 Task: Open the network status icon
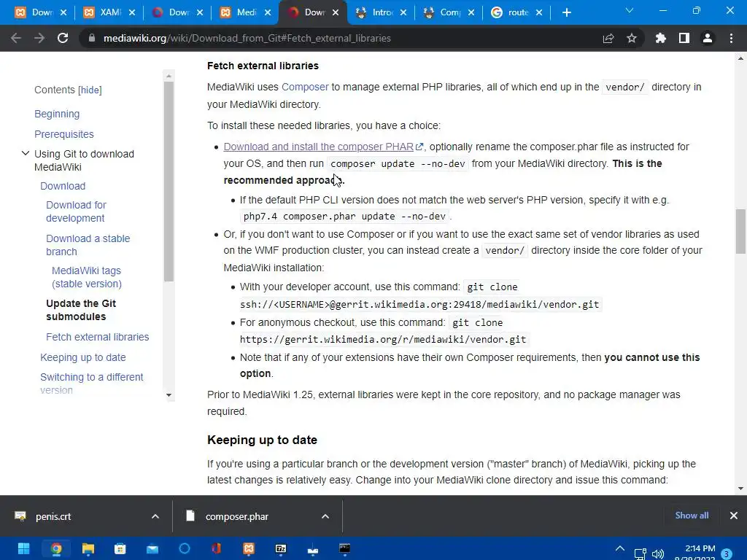[640, 554]
